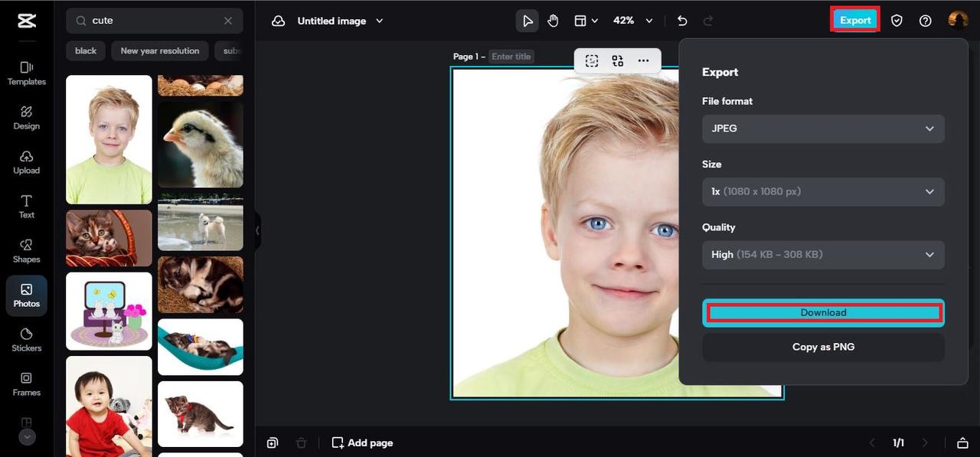Open the File format JPEG dropdown
980x457 pixels.
click(823, 129)
